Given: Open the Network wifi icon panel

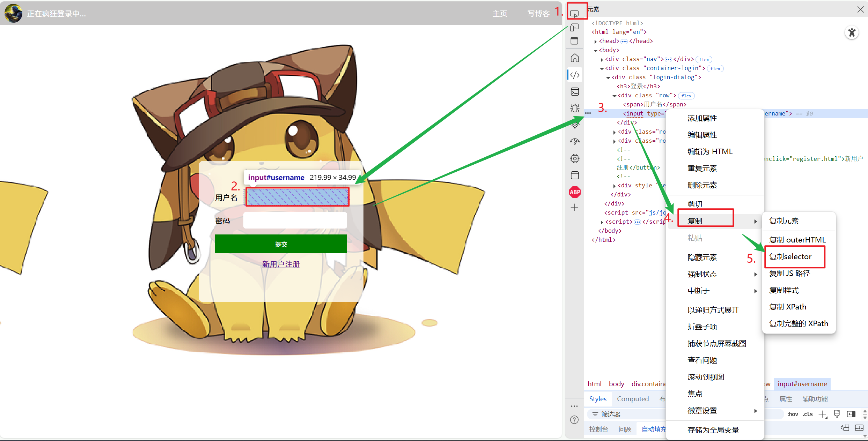Looking at the screenshot, I should pyautogui.click(x=575, y=125).
